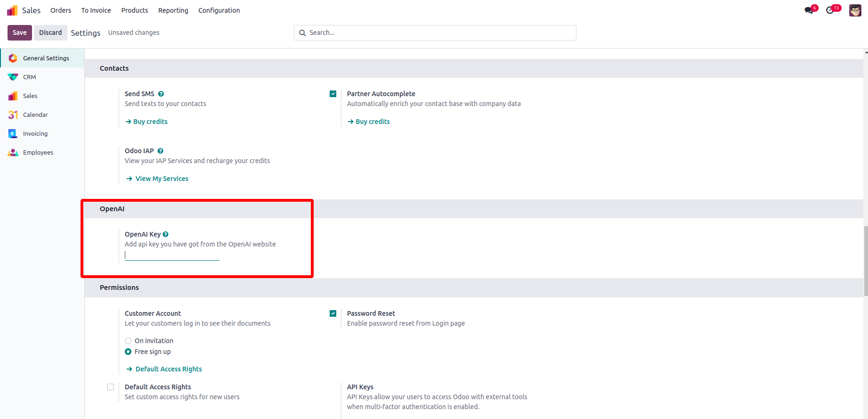
Task: Click the Sales app logo icon
Action: point(12,10)
